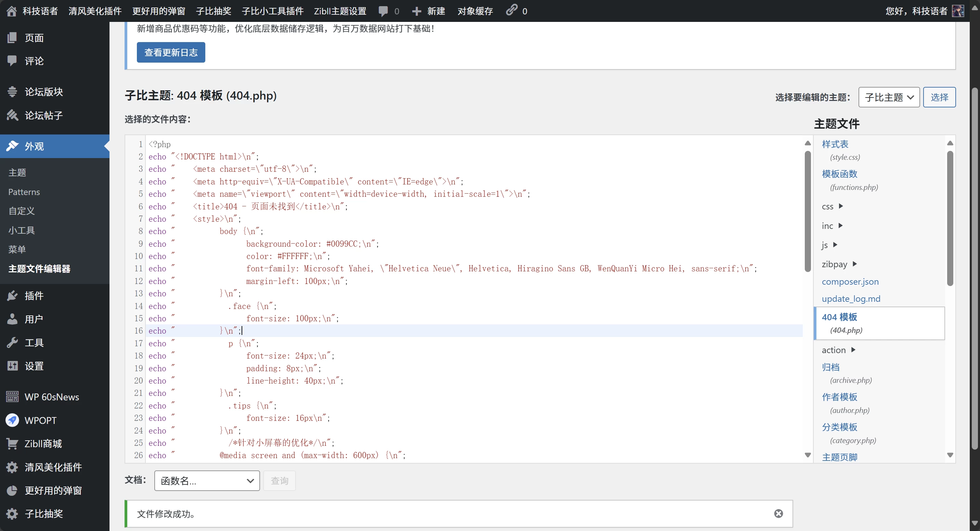
Task: Open WP 60sNews keyboard icon menu
Action: [x=12, y=397]
